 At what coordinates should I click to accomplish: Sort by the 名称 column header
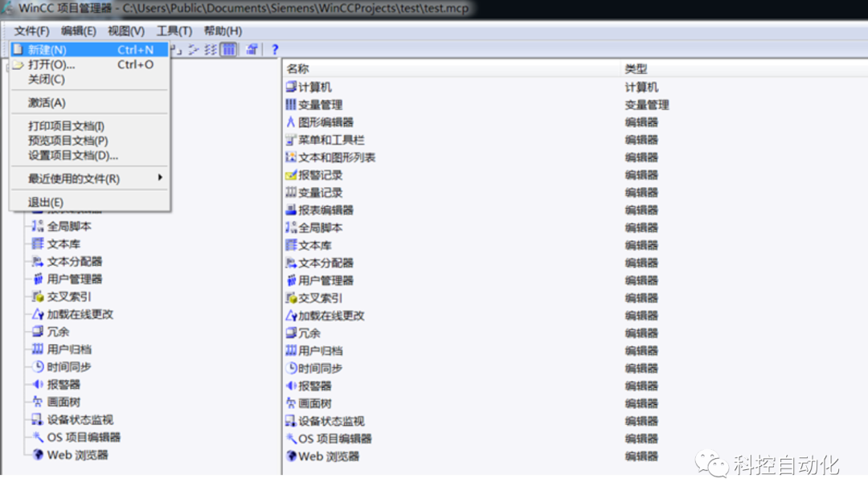tap(451, 68)
